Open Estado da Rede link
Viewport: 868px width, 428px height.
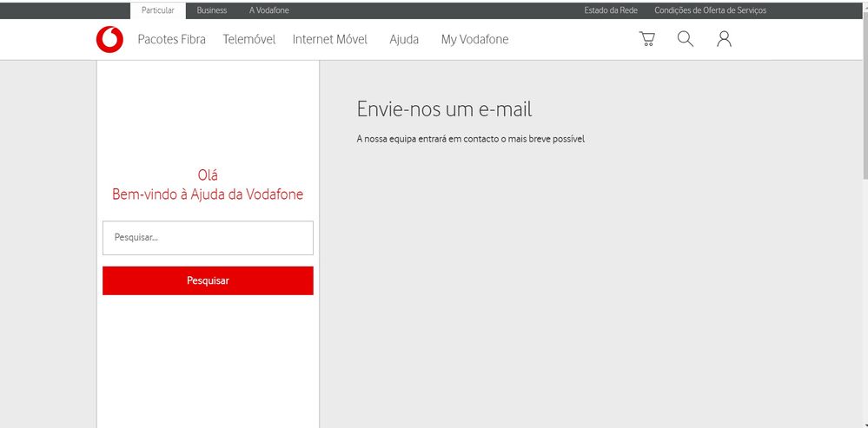pyautogui.click(x=611, y=10)
